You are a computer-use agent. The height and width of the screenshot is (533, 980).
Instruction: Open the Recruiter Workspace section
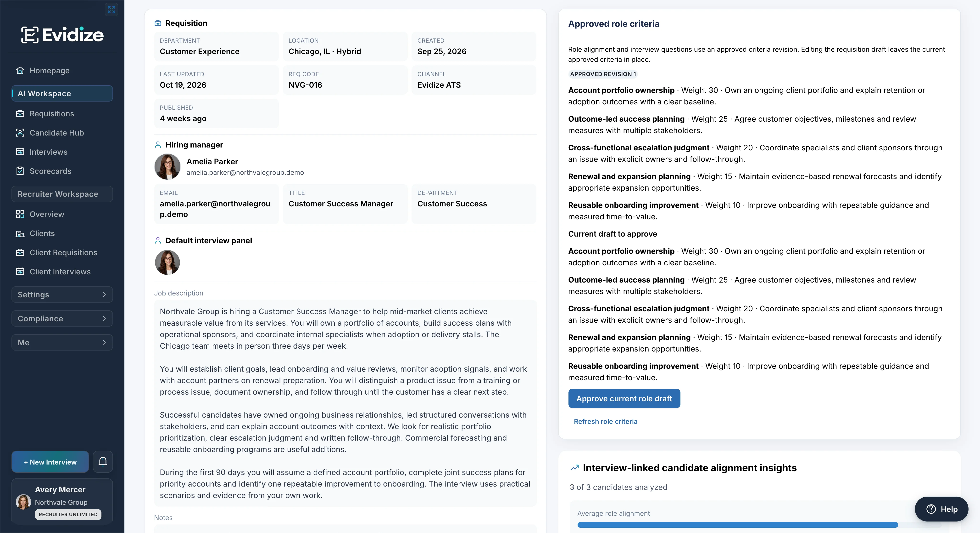[62, 194]
